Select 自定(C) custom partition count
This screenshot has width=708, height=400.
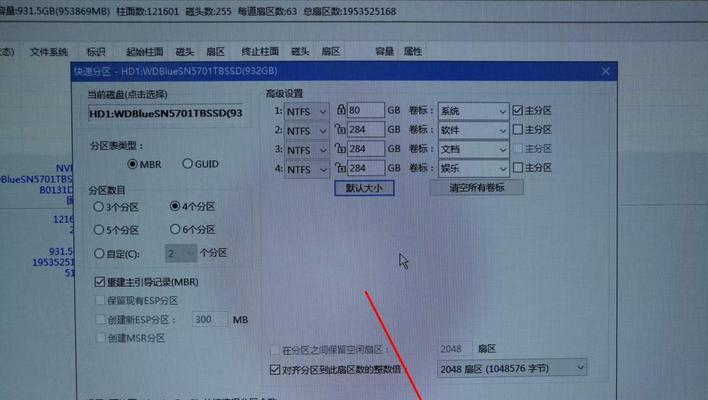(x=116, y=254)
